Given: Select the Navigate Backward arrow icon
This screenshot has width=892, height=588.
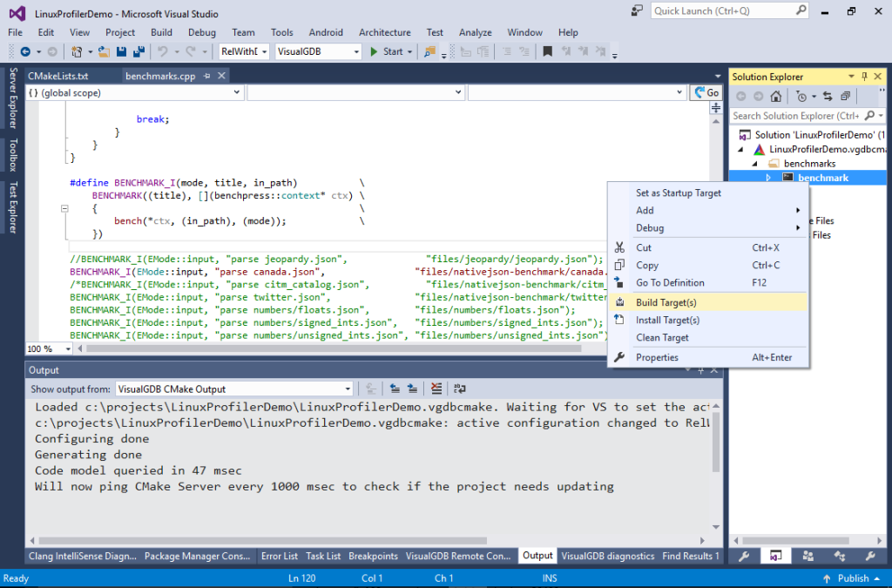Looking at the screenshot, I should click(27, 52).
